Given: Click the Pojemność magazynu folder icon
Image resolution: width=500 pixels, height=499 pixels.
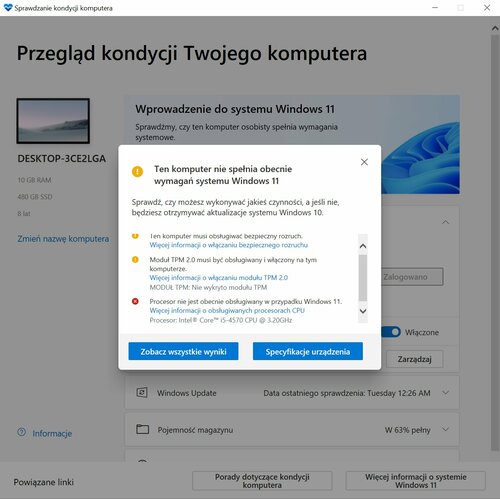Looking at the screenshot, I should [x=142, y=429].
